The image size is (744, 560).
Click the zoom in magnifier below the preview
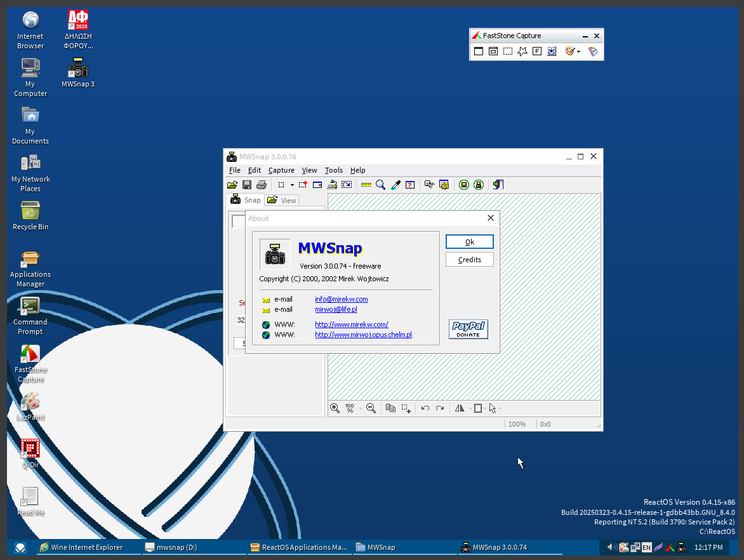(x=335, y=408)
